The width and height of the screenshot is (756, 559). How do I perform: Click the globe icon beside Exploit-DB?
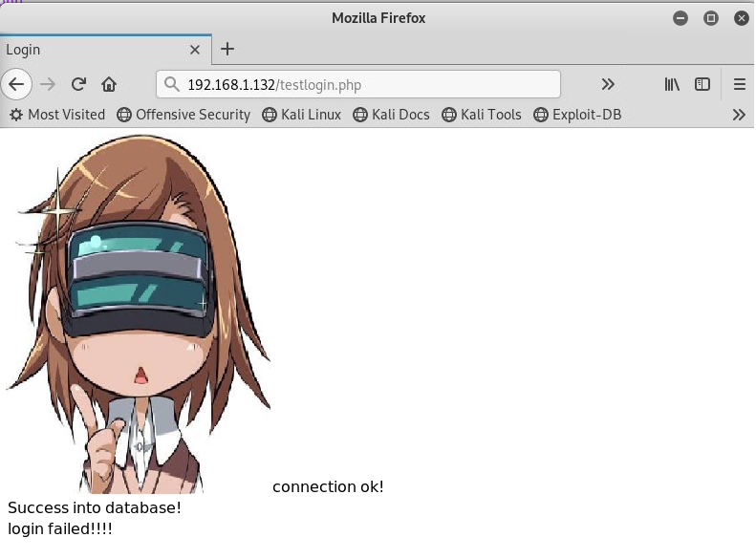[x=541, y=115]
